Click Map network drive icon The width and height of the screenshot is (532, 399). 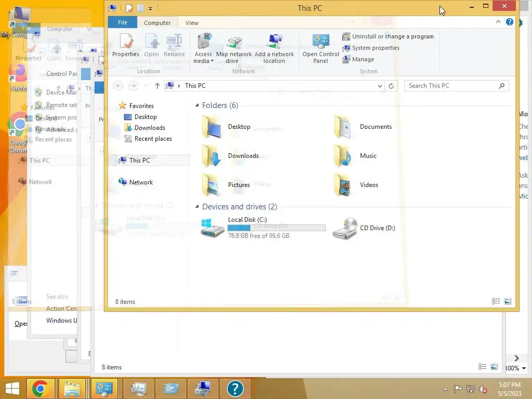234,48
